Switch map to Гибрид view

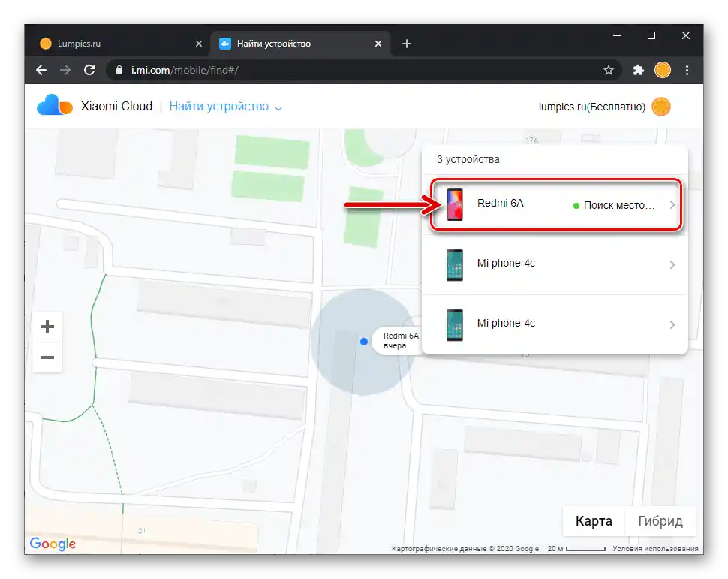[660, 521]
